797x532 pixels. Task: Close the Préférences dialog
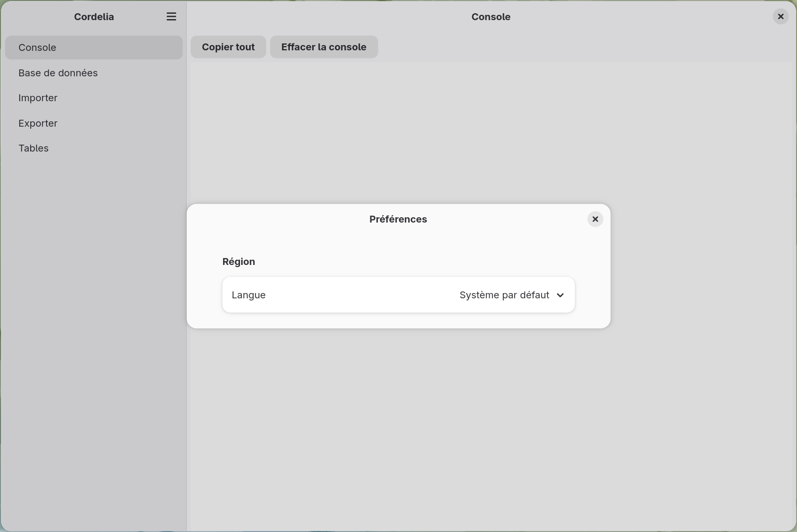595,219
